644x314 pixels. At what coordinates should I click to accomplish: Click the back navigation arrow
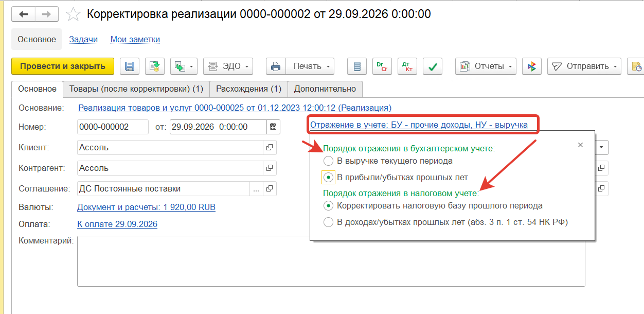pyautogui.click(x=23, y=14)
